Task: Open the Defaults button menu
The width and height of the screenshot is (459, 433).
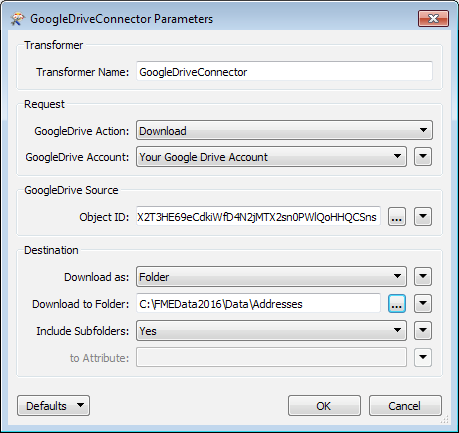Action: 53,406
